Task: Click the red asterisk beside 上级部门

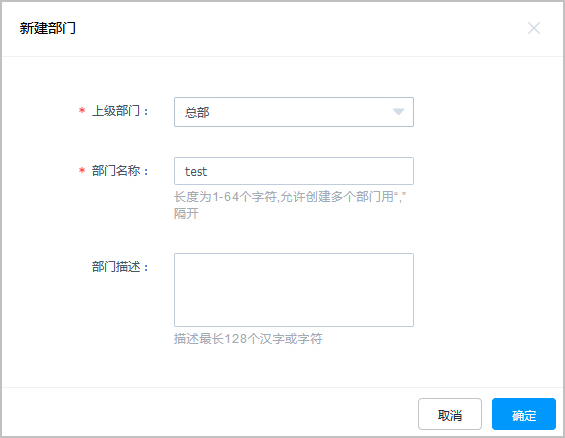Action: click(x=82, y=110)
